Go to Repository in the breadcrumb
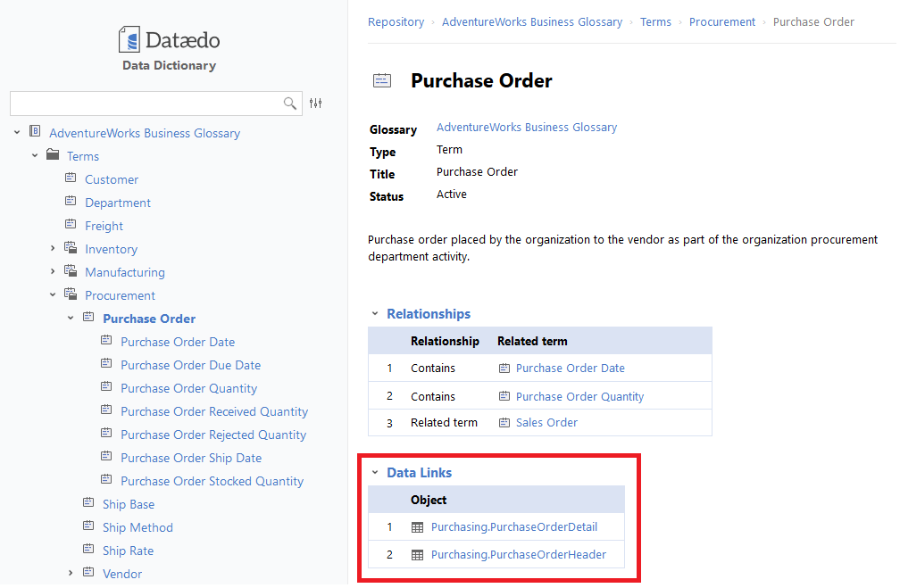This screenshot has height=588, width=900. click(x=396, y=22)
